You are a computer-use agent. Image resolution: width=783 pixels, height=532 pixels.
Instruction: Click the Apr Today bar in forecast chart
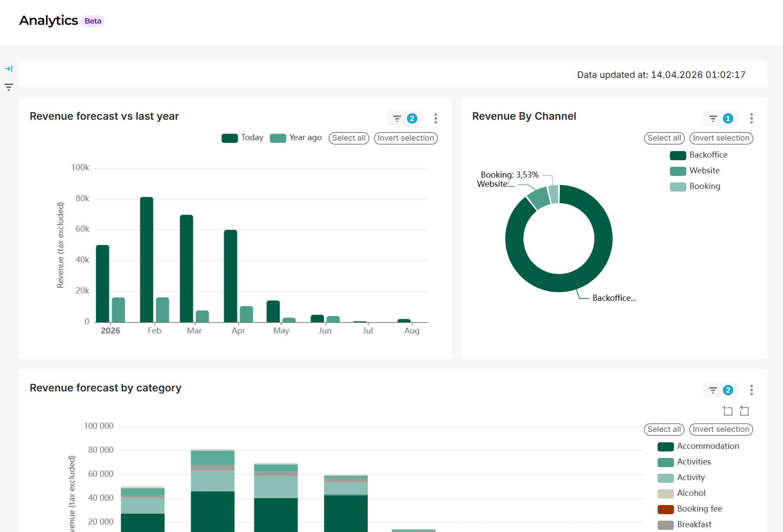point(230,276)
